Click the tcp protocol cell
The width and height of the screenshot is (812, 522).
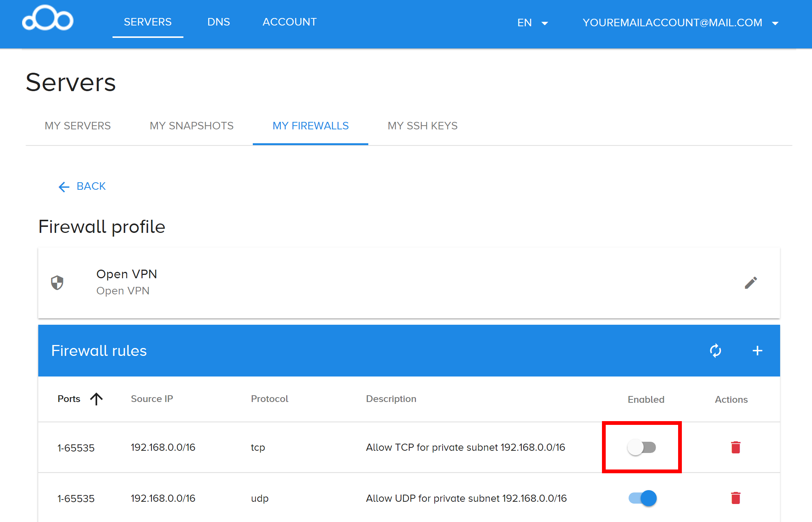point(258,447)
